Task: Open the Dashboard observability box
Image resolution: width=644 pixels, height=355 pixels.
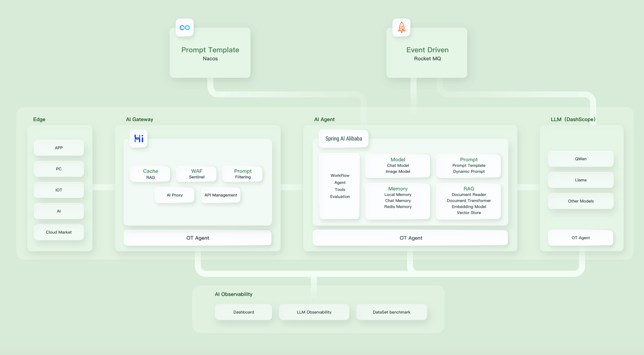Action: pos(243,312)
